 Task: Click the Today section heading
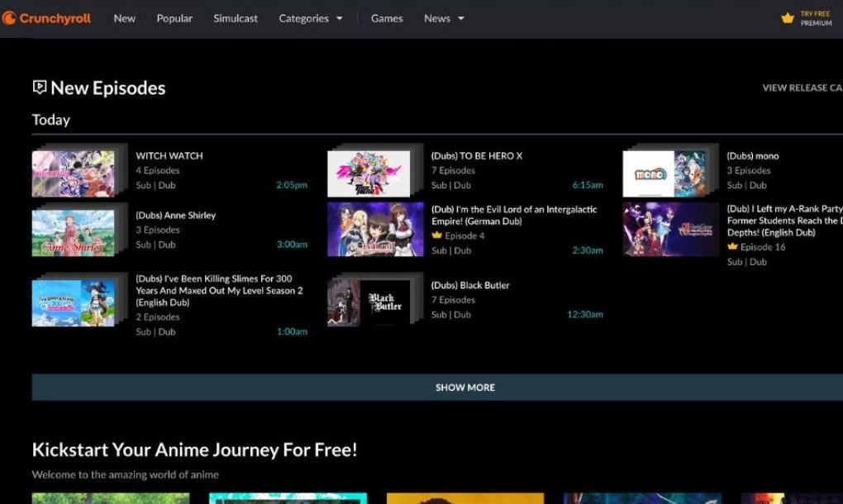tap(51, 119)
